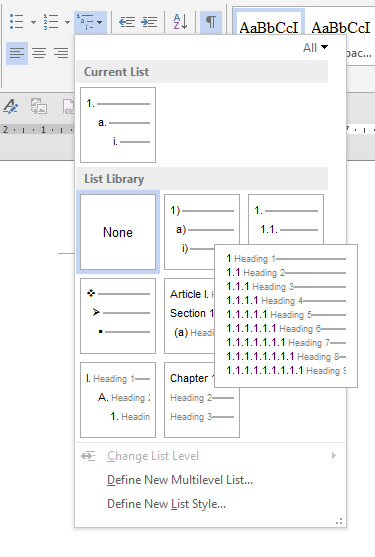Toggle Show/Hide paragraph marks
This screenshot has width=375, height=557.
coord(211,22)
